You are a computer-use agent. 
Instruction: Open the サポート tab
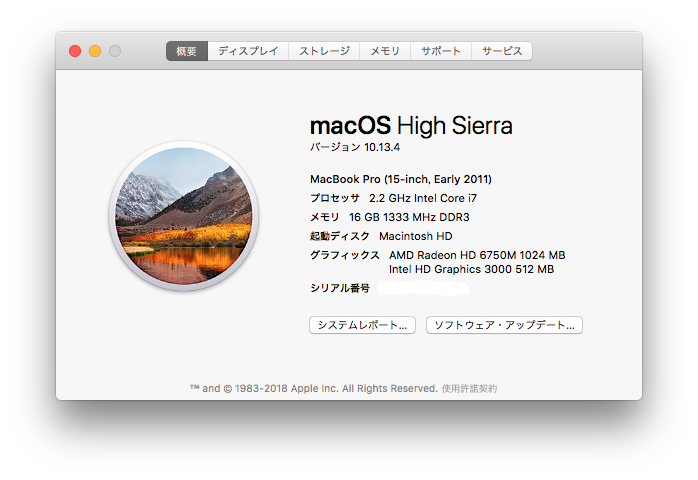[x=441, y=51]
